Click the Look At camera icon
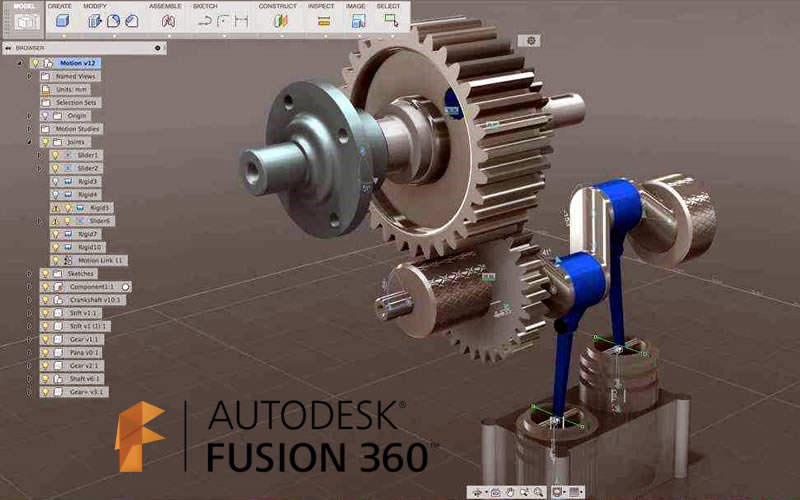The width and height of the screenshot is (800, 500). pyautogui.click(x=495, y=492)
